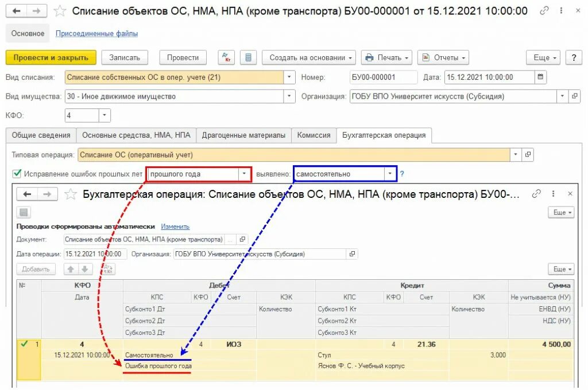This screenshot has width=588, height=390.
Task: Open Драгоценные материалы tab
Action: [x=243, y=135]
